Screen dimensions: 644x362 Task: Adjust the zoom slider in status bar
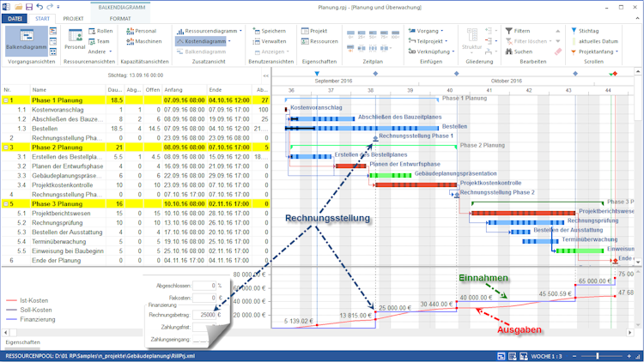pos(598,356)
